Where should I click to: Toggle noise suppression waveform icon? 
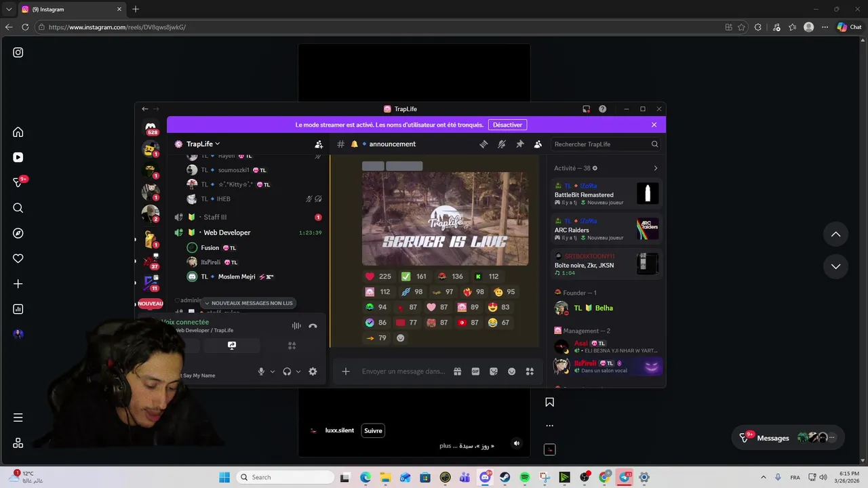296,326
